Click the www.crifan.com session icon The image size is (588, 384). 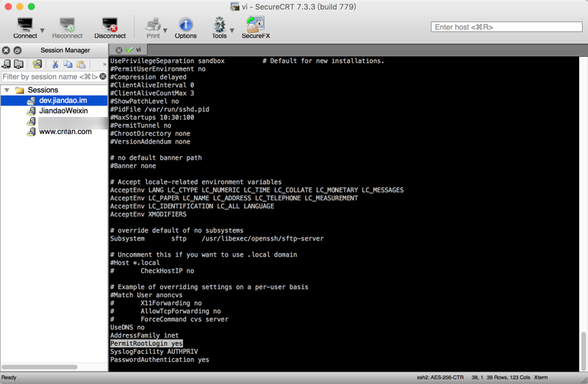[x=31, y=132]
